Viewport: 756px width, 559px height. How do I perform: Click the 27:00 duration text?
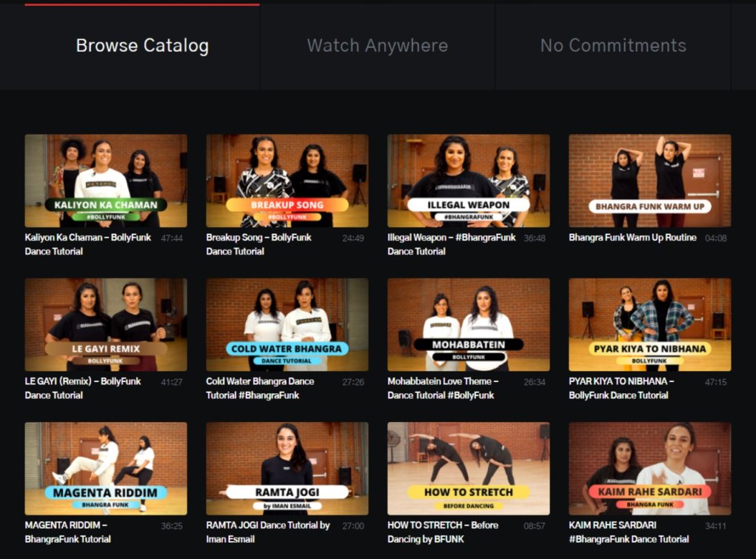coord(353,526)
